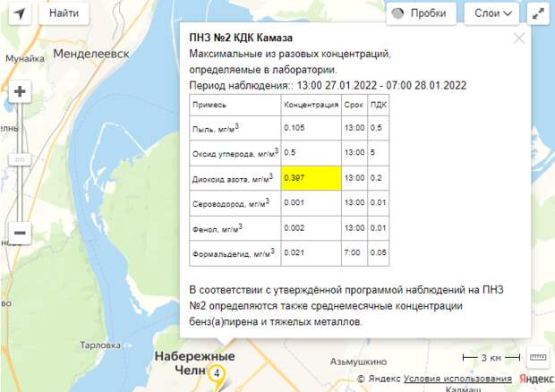Click the Срок column header
The width and height of the screenshot is (555, 392).
point(354,105)
